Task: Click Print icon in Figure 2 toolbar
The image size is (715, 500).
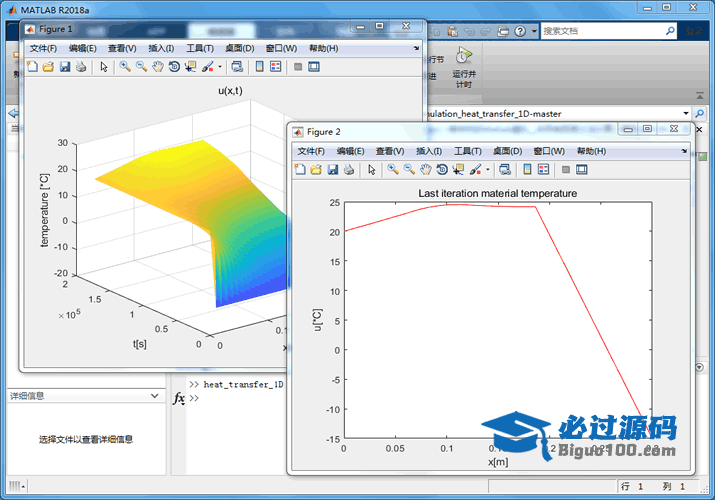Action: [x=349, y=170]
